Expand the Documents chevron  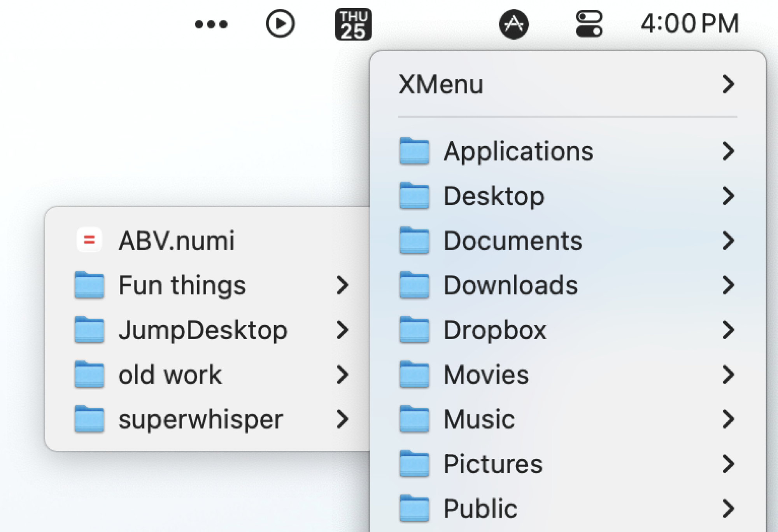(728, 240)
